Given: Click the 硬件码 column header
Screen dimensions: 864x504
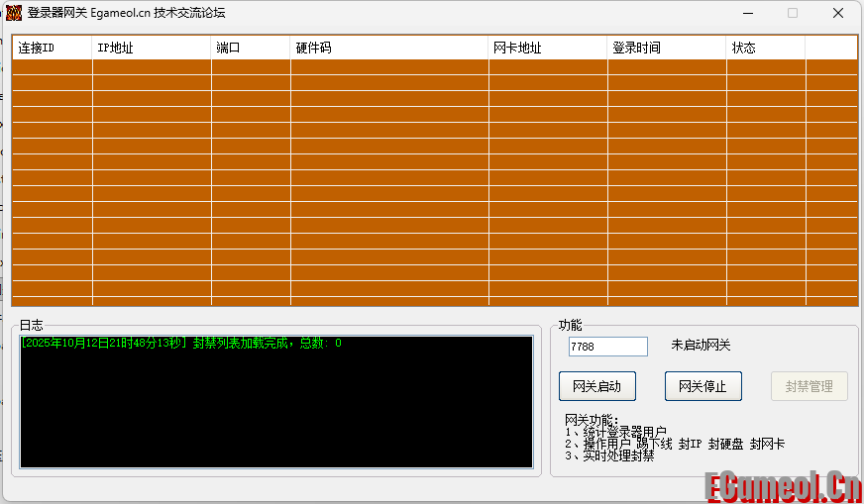Looking at the screenshot, I should 388,48.
